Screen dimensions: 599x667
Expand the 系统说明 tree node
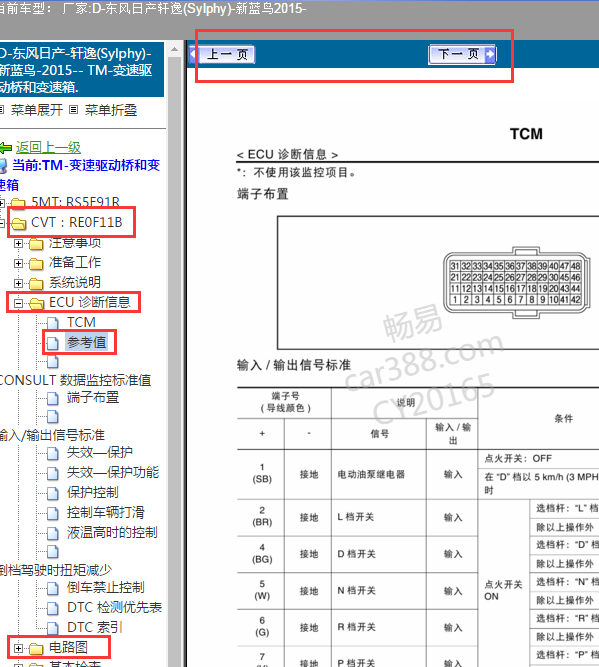click(18, 283)
